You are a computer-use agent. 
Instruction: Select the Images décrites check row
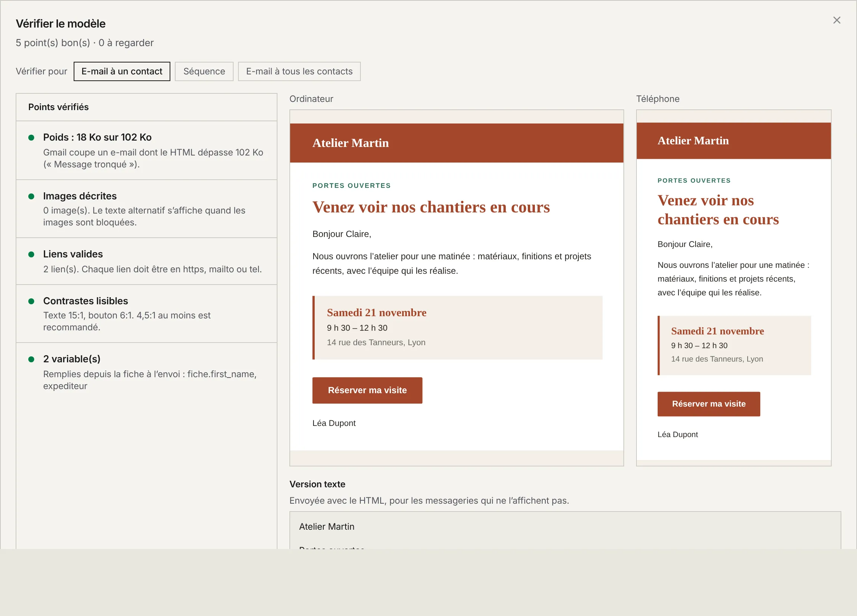[x=147, y=209]
